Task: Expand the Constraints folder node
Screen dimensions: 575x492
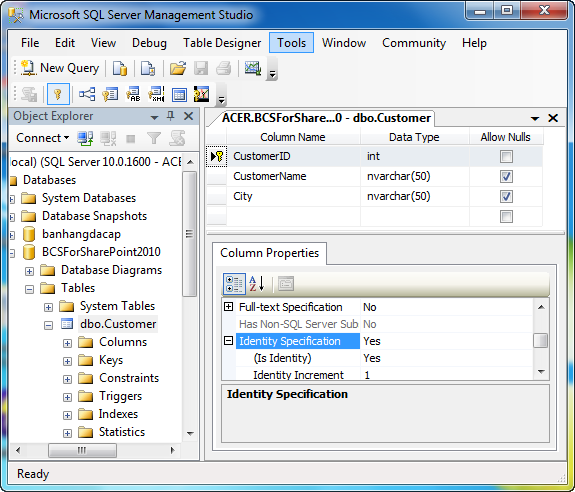Action: pos(67,379)
